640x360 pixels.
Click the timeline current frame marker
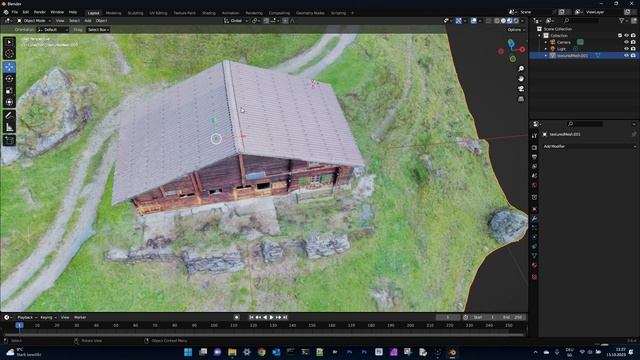click(19, 325)
